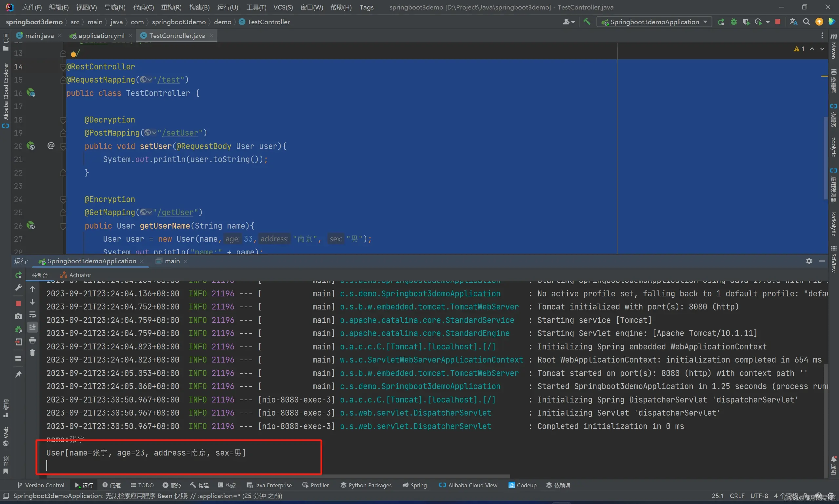Open the 构建(B) menu

tap(199, 7)
